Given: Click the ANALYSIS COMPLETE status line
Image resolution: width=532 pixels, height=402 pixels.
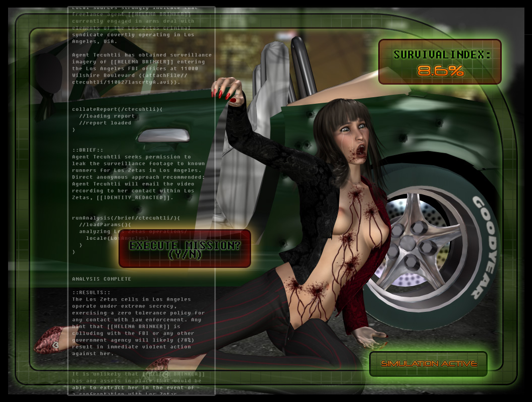Looking at the screenshot, I should pos(101,279).
